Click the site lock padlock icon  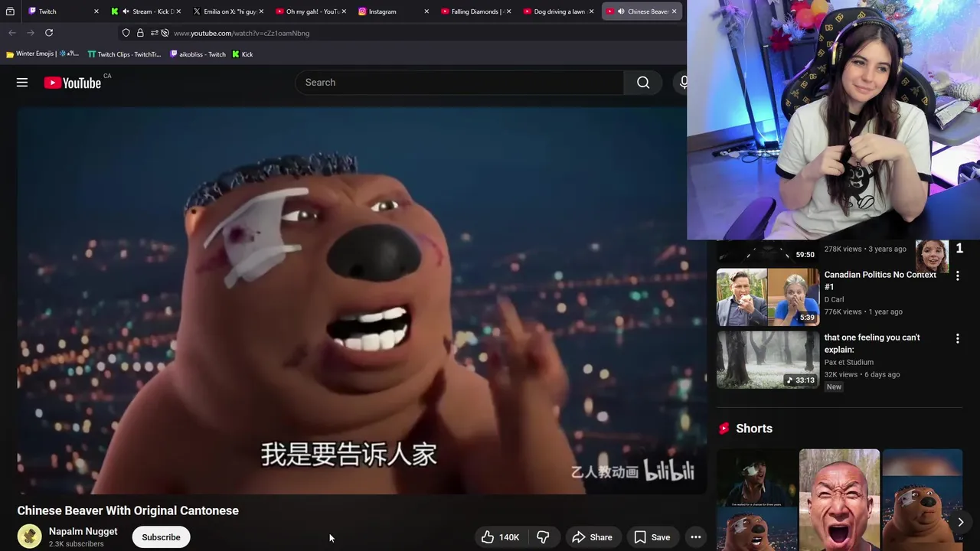(x=140, y=33)
